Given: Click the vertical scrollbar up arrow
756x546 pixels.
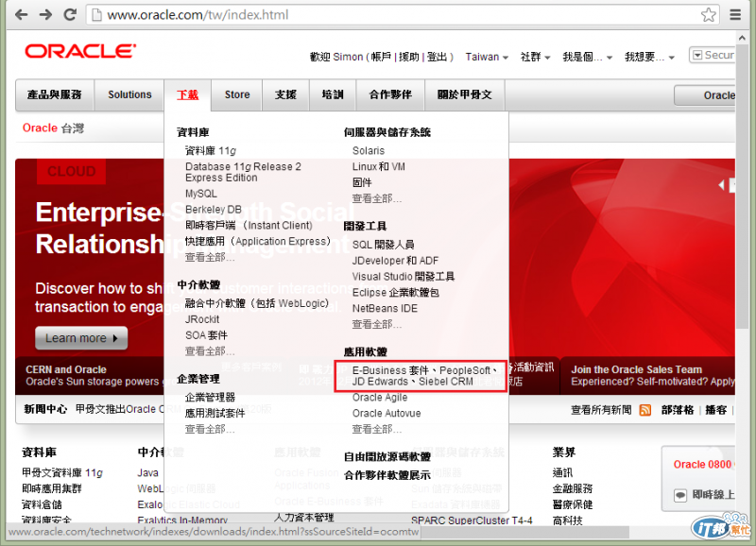Looking at the screenshot, I should pos(742,37).
